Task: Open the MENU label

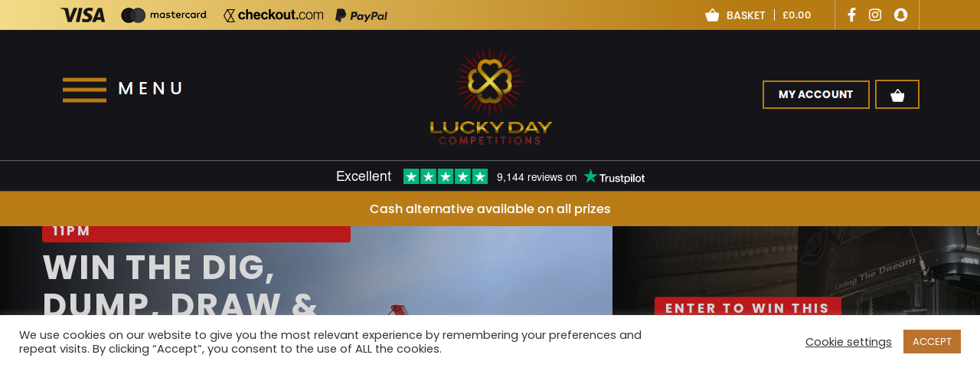Action: click(x=151, y=89)
